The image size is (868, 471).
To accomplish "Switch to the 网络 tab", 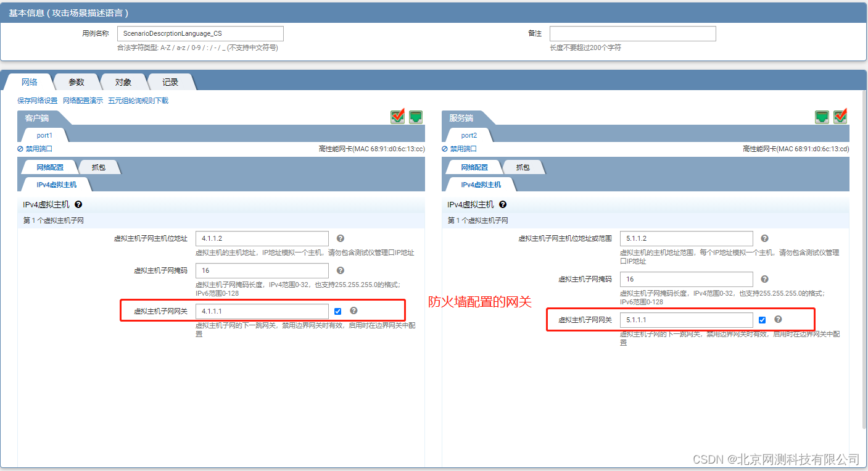I will pos(29,82).
